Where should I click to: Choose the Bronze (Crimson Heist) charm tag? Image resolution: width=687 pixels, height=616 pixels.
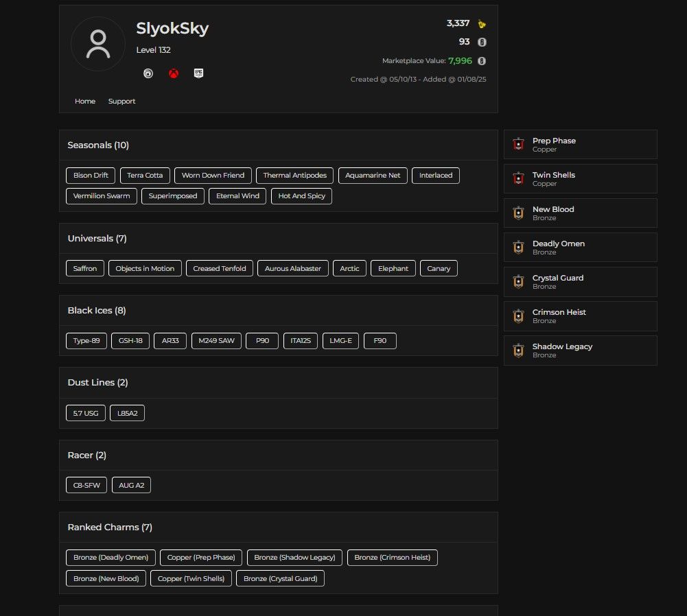pos(393,557)
